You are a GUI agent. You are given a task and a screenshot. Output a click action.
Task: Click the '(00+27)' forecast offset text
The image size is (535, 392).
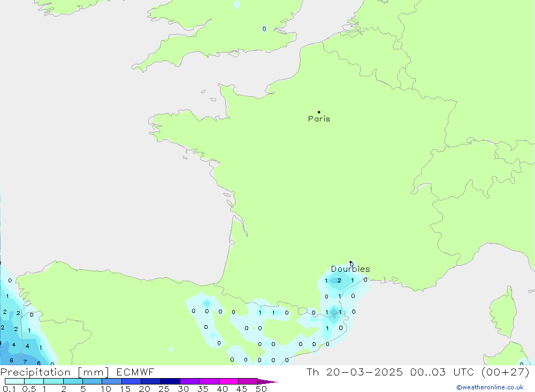(506, 372)
